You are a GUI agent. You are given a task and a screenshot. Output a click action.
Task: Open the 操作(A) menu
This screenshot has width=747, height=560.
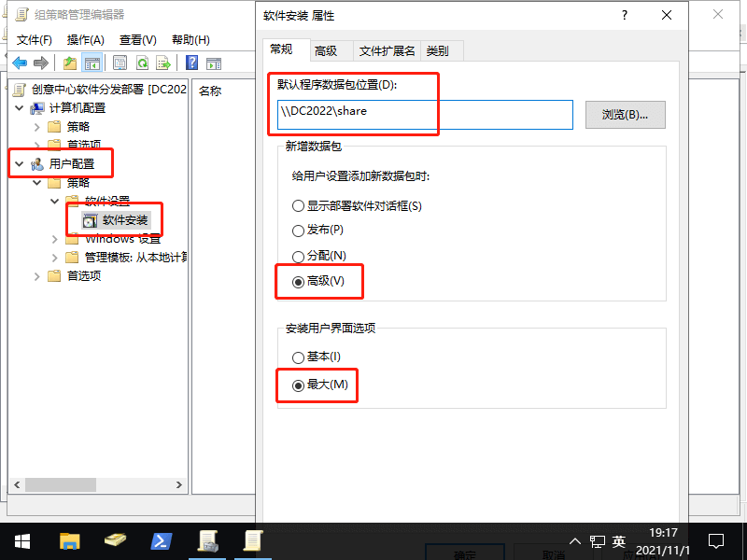pyautogui.click(x=85, y=40)
